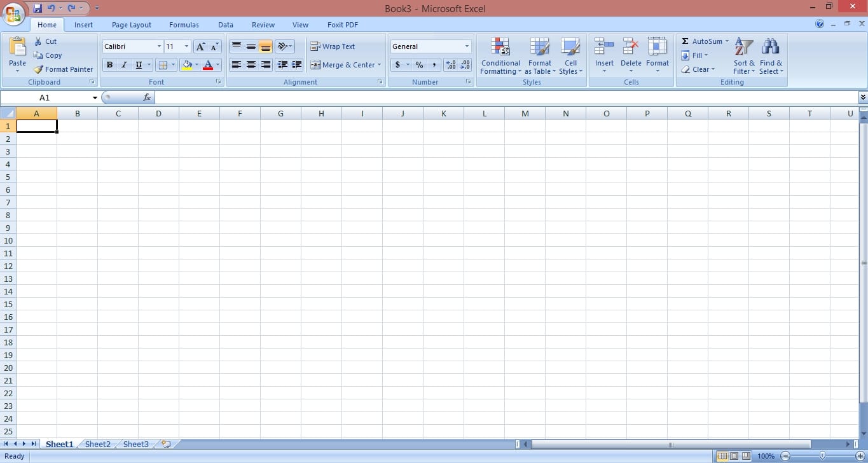Select all cells with corner button

pyautogui.click(x=8, y=113)
